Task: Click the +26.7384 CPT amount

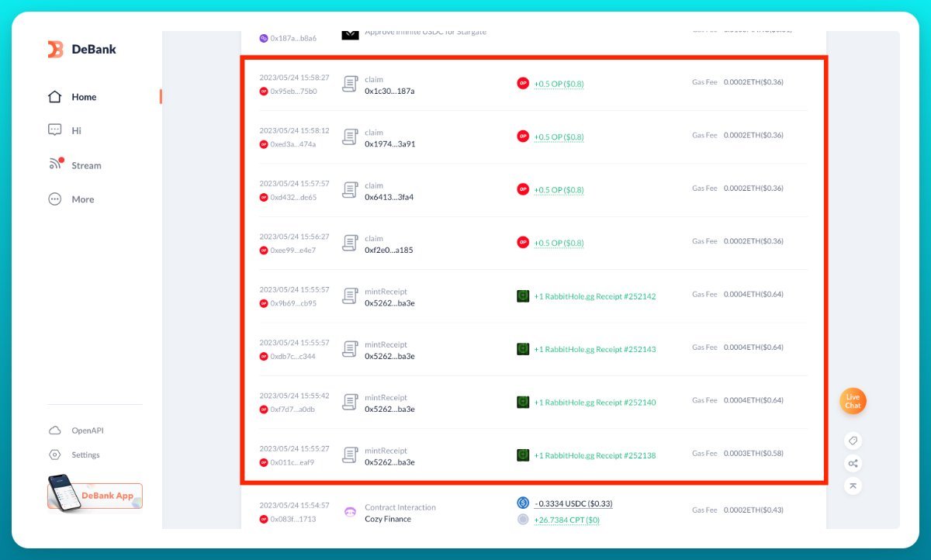Action: (566, 520)
